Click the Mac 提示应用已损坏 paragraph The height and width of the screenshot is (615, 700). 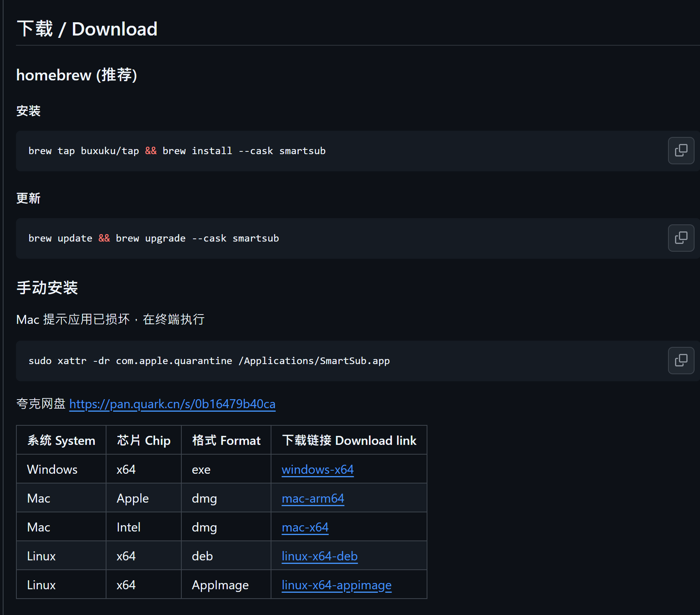(110, 319)
